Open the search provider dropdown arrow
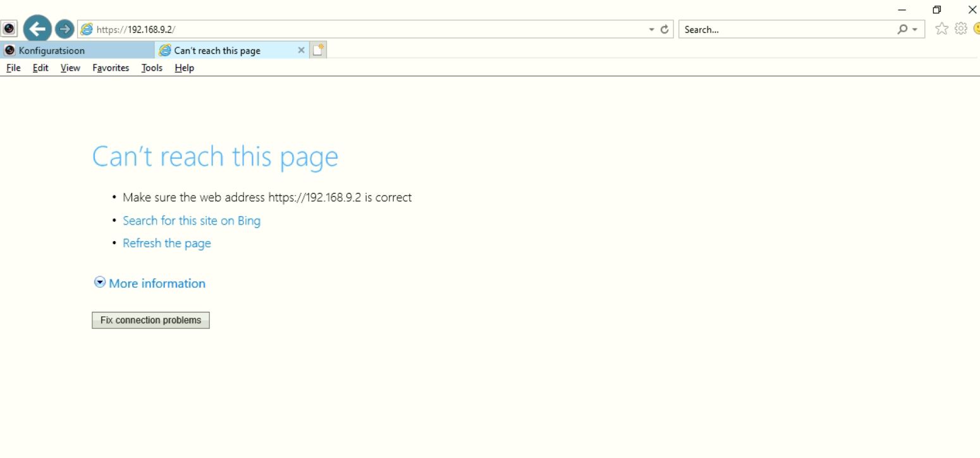This screenshot has width=980, height=458. [x=914, y=30]
